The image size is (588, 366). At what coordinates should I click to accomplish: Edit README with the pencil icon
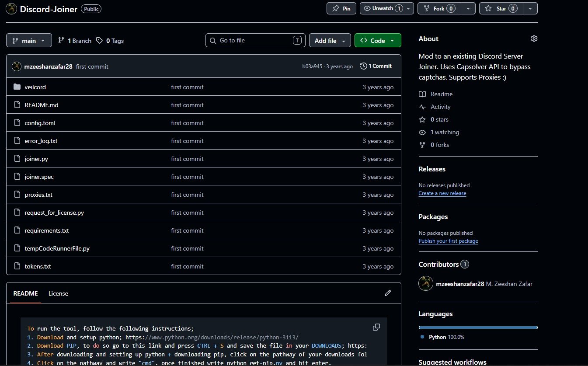coord(388,293)
